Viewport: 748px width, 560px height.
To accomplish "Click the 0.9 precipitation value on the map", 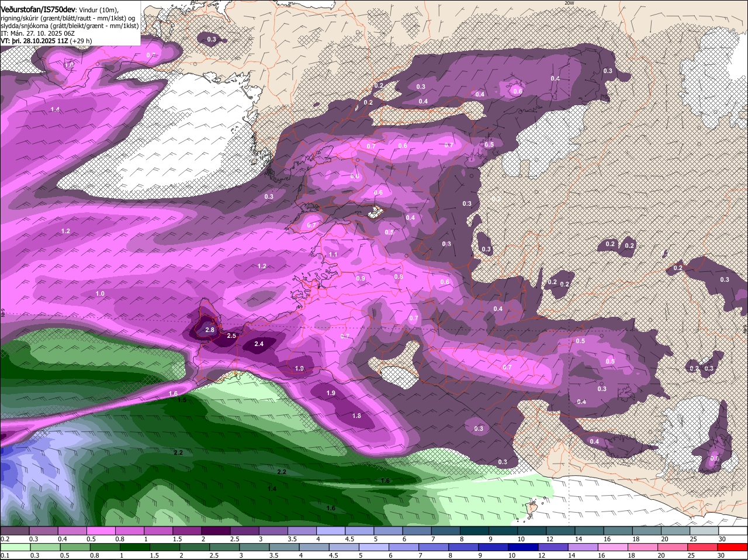I will tap(361, 278).
